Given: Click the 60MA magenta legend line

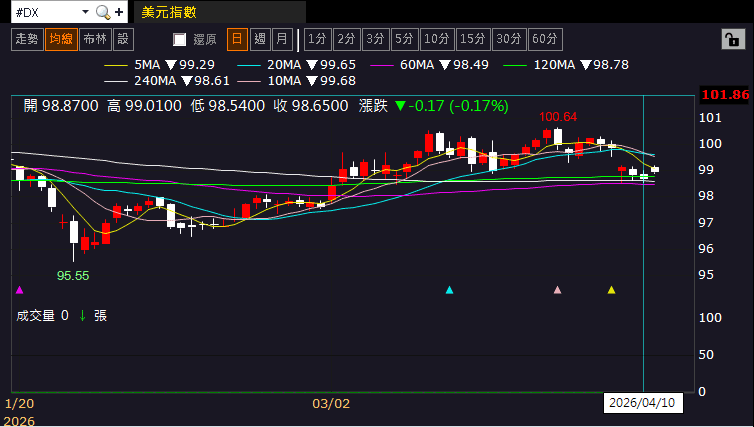Looking at the screenshot, I should pos(382,65).
